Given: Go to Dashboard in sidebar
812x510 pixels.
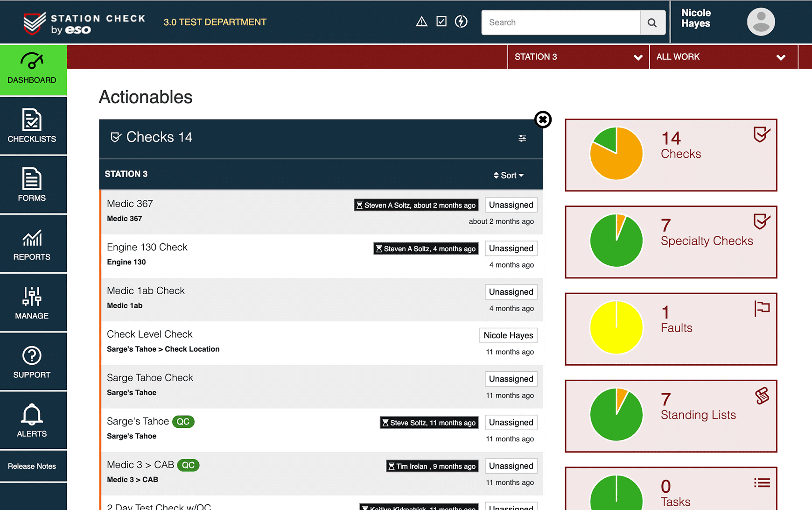Looking at the screenshot, I should 33,70.
